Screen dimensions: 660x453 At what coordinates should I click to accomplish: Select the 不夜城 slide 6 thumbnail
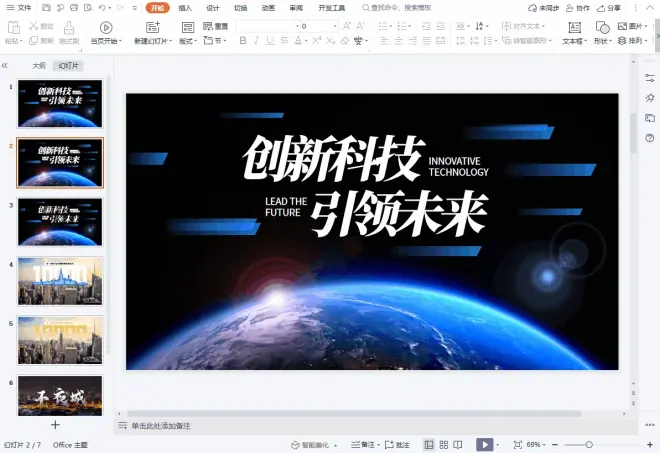pyautogui.click(x=60, y=396)
